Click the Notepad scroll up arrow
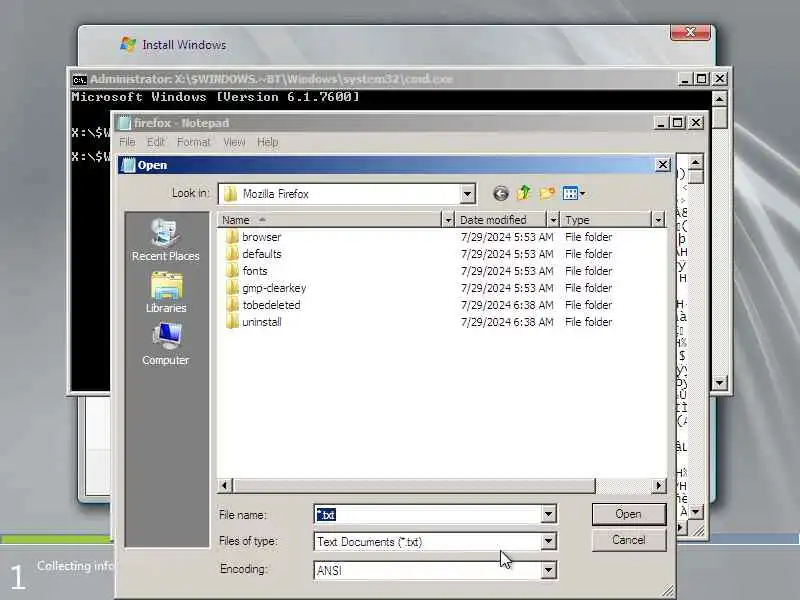Image resolution: width=800 pixels, height=600 pixels. coord(695,162)
